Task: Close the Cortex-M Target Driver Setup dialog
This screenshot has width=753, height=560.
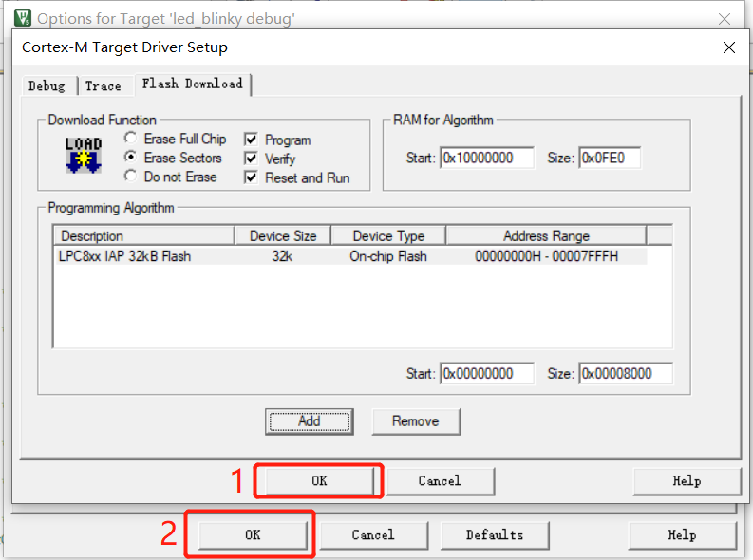Action: (728, 47)
